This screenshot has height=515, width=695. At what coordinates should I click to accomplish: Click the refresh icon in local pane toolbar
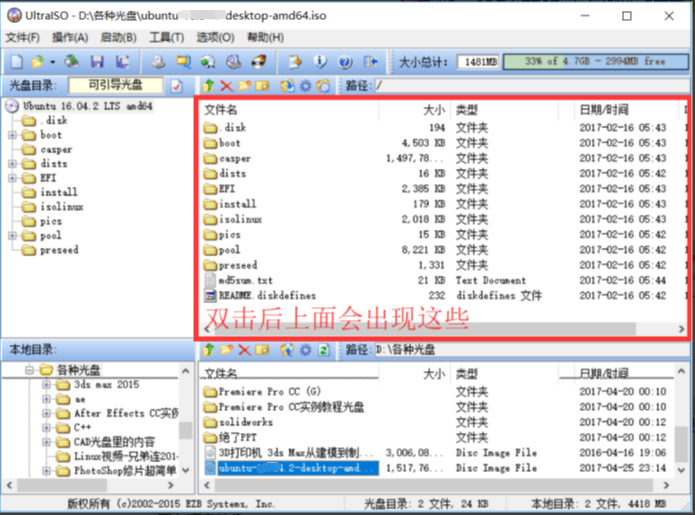click(x=324, y=350)
